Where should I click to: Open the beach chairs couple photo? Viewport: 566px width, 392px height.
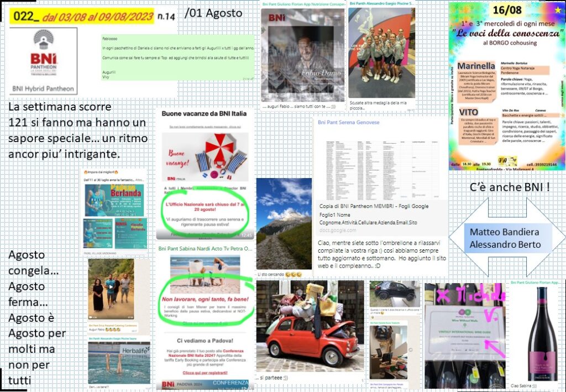[x=205, y=274]
